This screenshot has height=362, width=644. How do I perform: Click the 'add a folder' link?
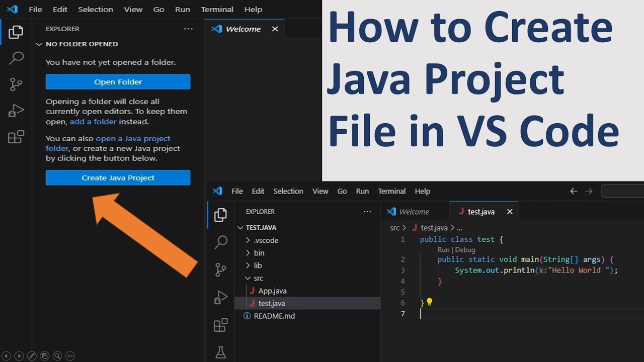click(93, 122)
